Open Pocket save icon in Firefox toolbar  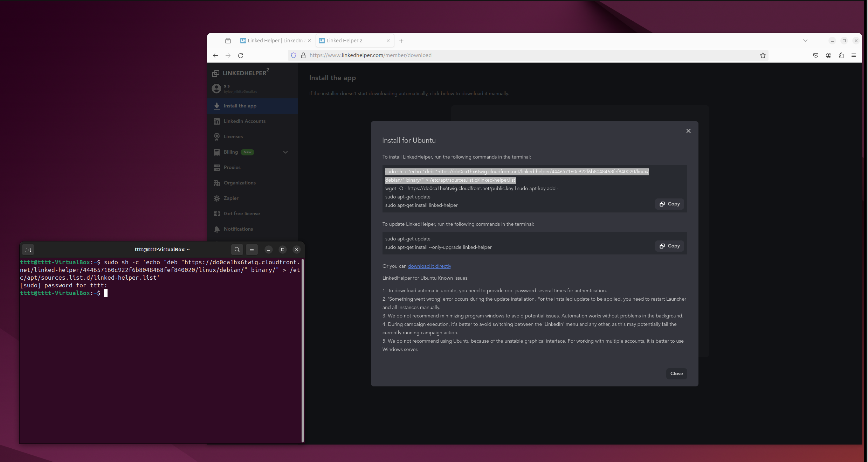point(816,55)
